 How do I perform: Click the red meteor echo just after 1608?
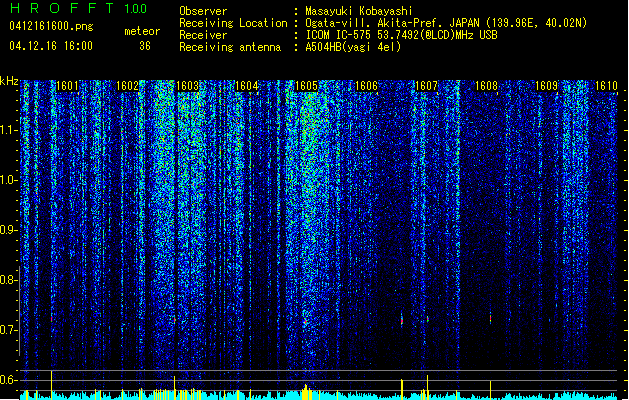tap(490, 319)
